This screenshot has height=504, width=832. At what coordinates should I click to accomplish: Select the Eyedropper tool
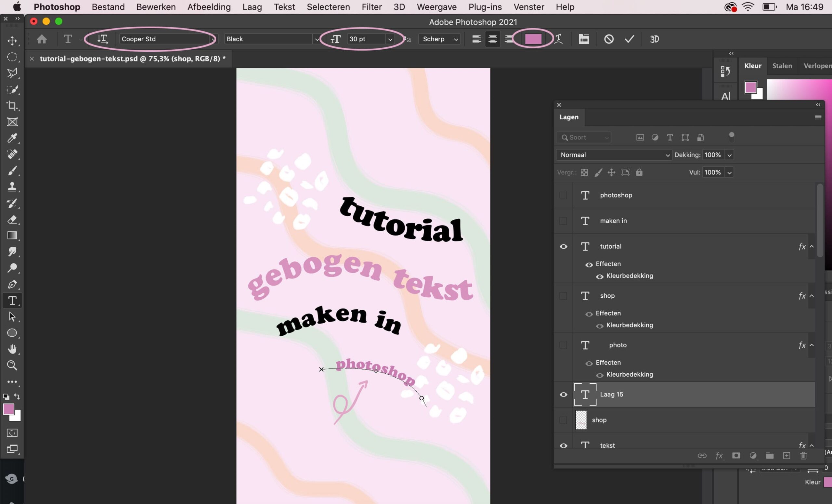(12, 138)
